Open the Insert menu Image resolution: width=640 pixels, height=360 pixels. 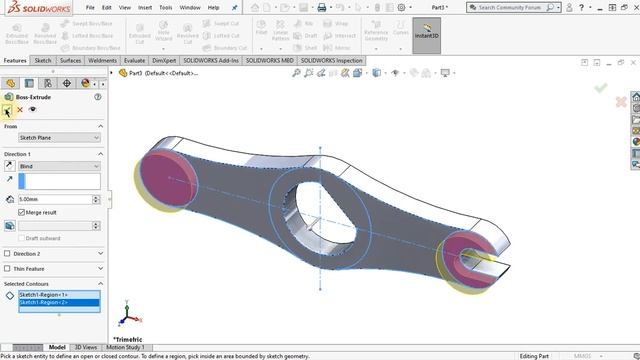145,7
